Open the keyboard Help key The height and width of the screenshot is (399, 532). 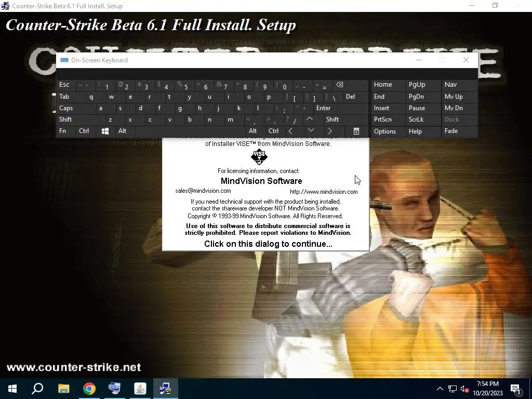423,131
